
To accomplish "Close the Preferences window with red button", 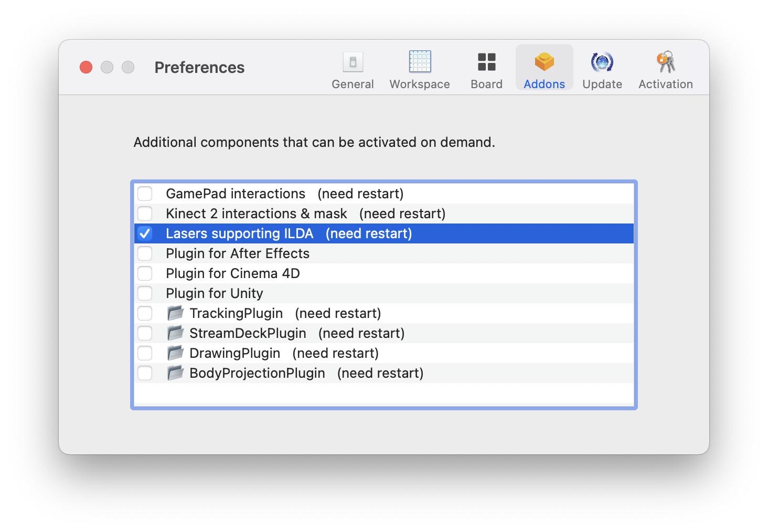I will (86, 67).
